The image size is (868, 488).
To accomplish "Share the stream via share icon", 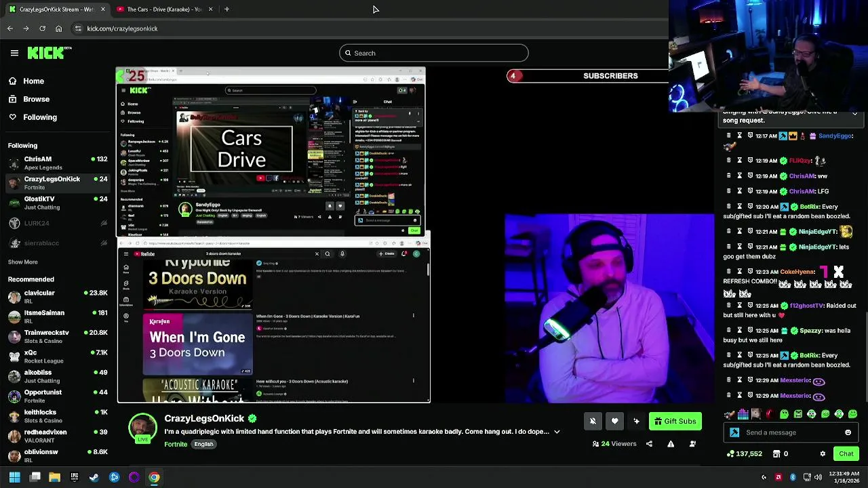I will tap(649, 444).
